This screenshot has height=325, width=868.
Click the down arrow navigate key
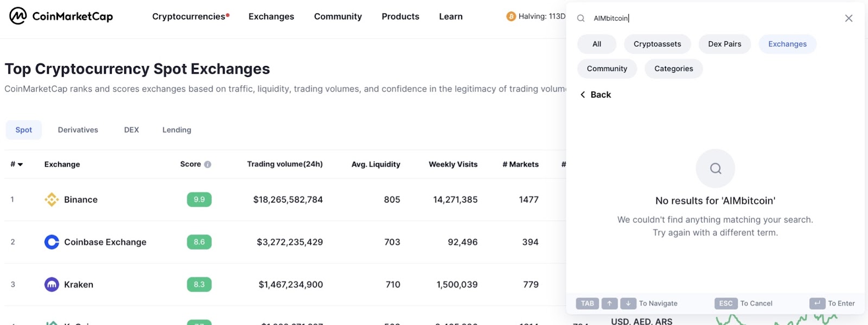pos(628,303)
